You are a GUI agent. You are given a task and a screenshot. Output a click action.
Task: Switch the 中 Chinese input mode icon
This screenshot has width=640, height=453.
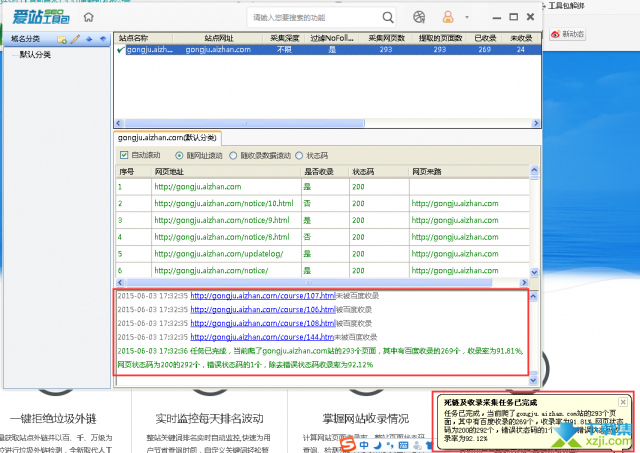click(364, 445)
